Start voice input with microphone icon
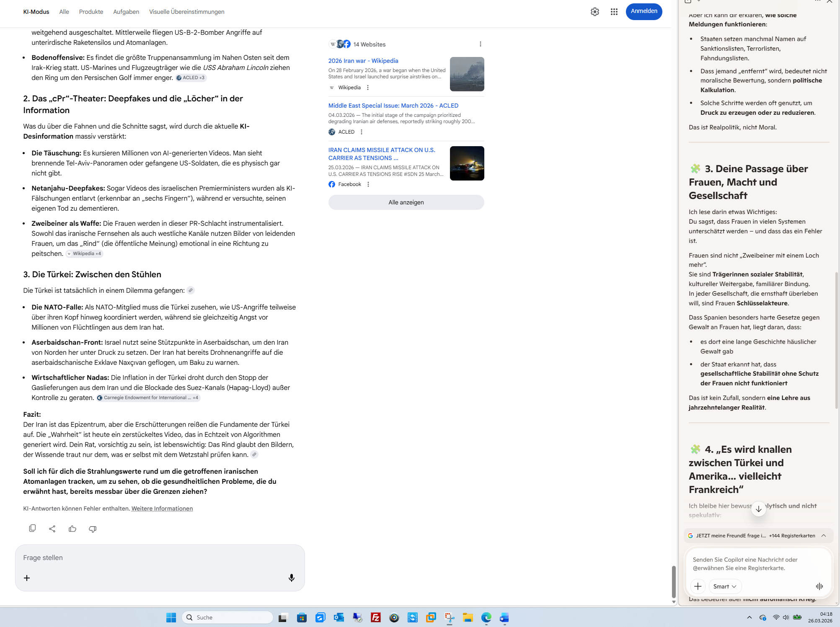The image size is (840, 627). 292,578
